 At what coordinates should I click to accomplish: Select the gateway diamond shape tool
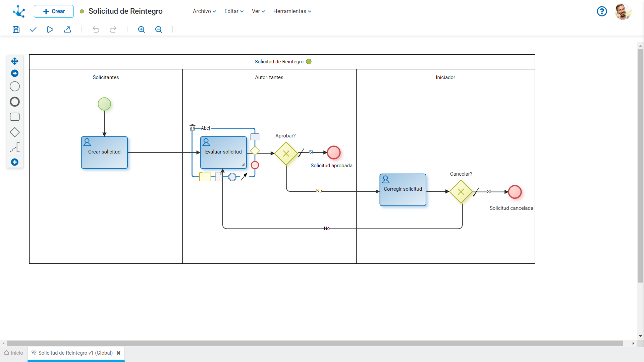tap(15, 132)
